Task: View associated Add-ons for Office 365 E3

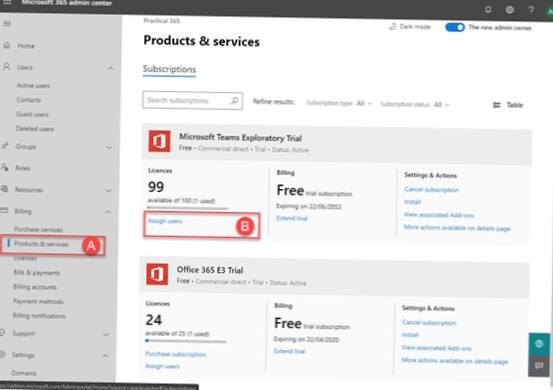Action: tap(436, 348)
